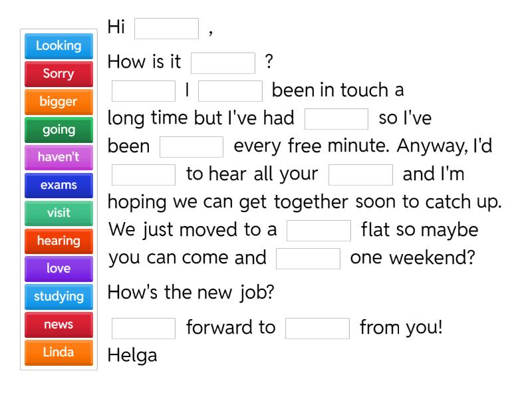The image size is (532, 399).
Task: Pick the "love" word tile
Action: 58,269
